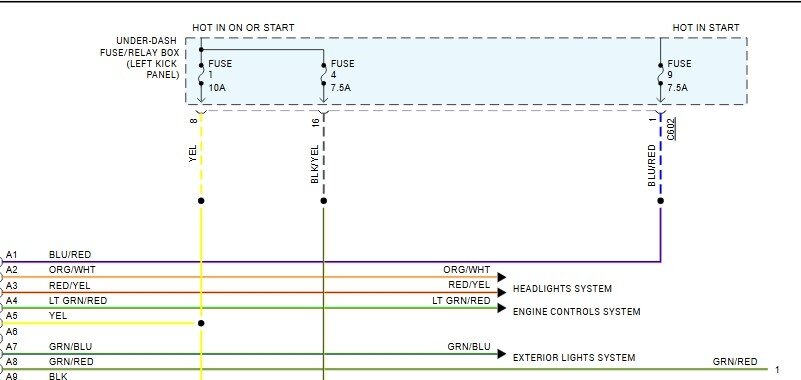This screenshot has height=380, width=801.
Task: Click the Fuse 1 10A label
Action: pyautogui.click(x=220, y=76)
